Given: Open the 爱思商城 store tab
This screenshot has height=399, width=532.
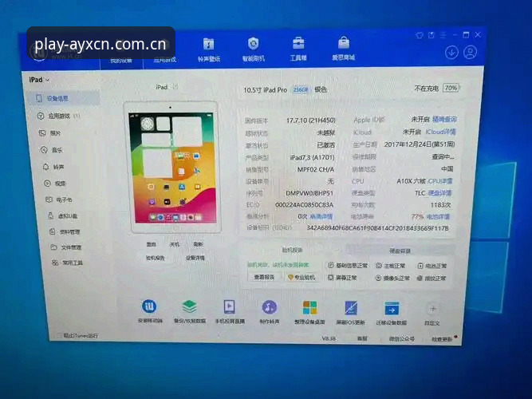Looking at the screenshot, I should (343, 48).
